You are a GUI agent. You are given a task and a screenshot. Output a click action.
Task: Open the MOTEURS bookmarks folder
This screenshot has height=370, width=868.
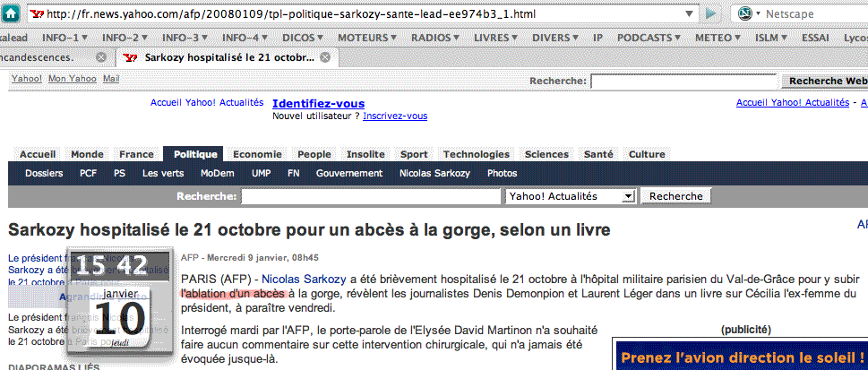click(x=367, y=38)
